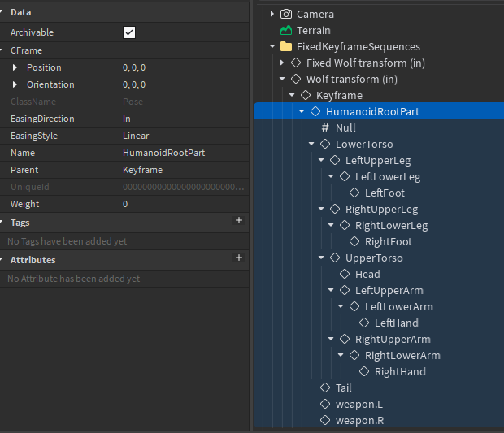
Task: Select the LeftLowerArm tree label
Action: [x=398, y=307]
